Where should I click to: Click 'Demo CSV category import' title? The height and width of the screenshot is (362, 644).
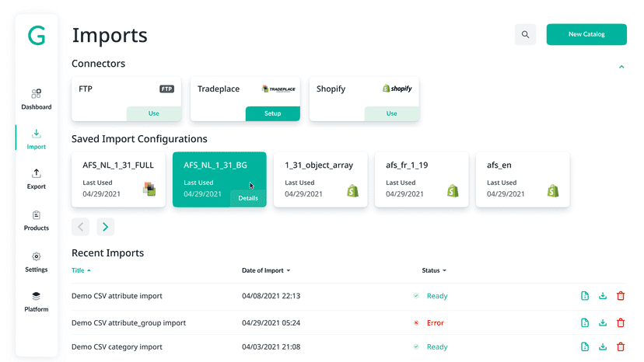click(x=117, y=346)
